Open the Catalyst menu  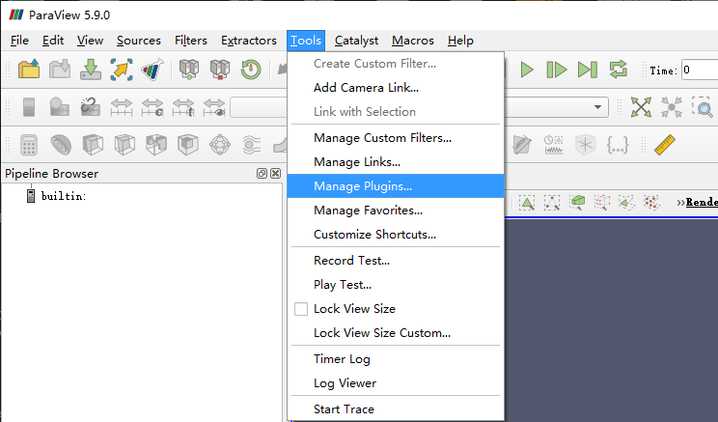(356, 41)
